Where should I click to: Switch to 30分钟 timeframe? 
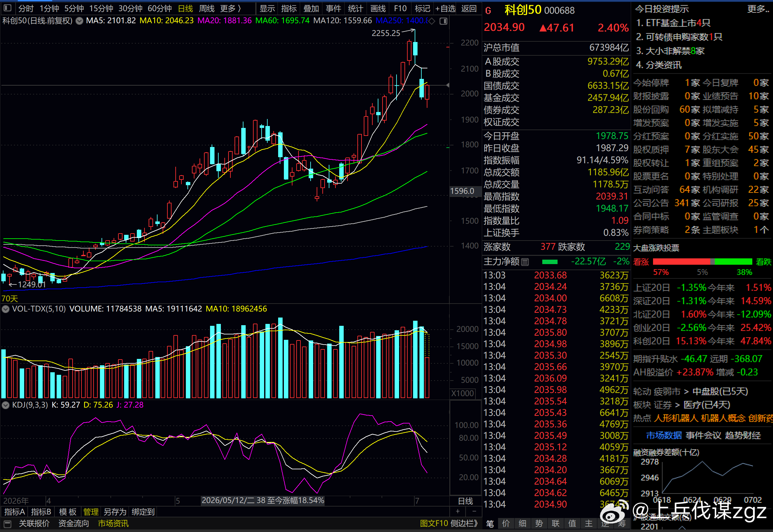tap(130, 8)
